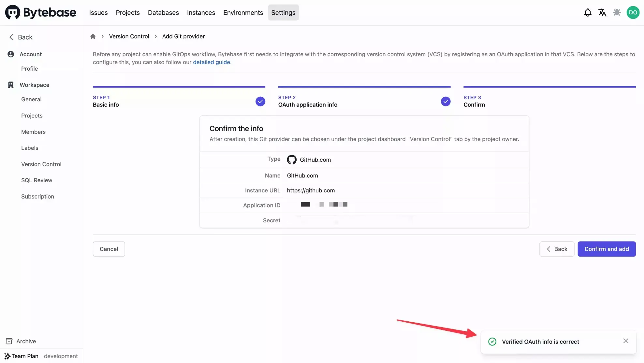Screen dimensions: 644x363
Task: Click the Instance URL https://github.com
Action: click(311, 190)
